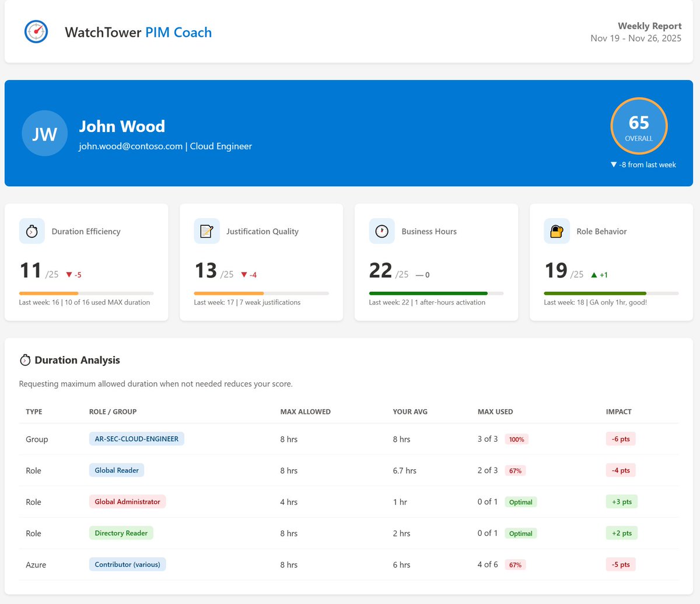This screenshot has width=700, height=604.
Task: Click the PIM Coach title text
Action: 178,32
